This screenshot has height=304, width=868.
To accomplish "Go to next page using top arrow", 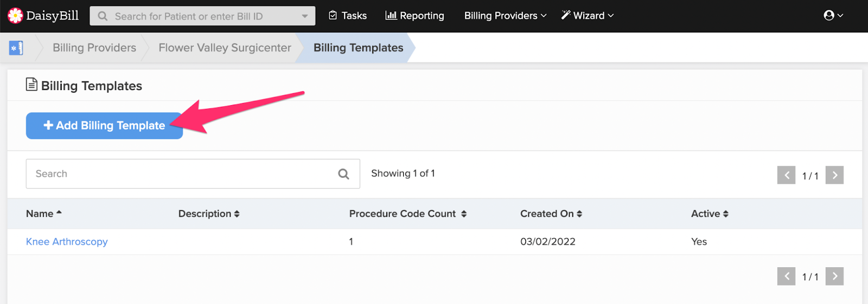I will point(834,175).
